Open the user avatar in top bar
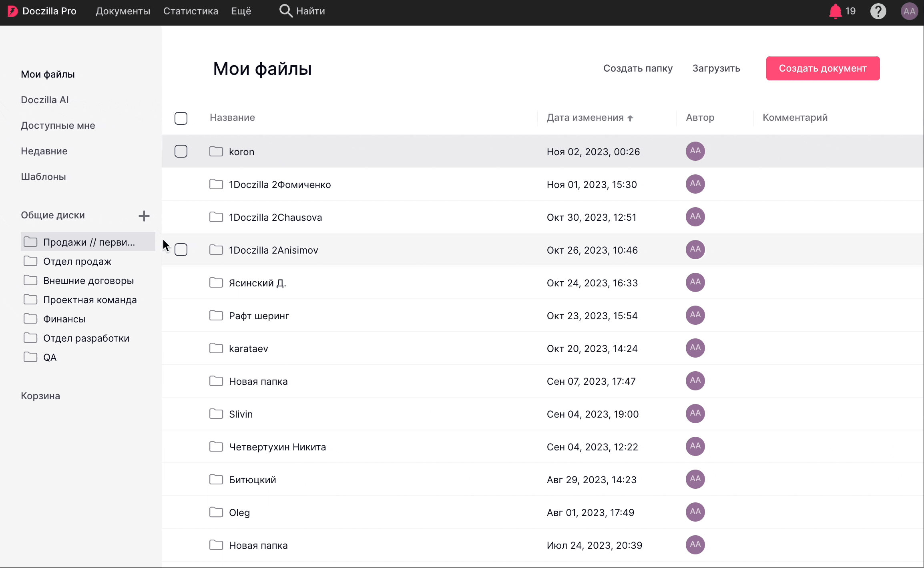The height and width of the screenshot is (568, 924). click(909, 11)
